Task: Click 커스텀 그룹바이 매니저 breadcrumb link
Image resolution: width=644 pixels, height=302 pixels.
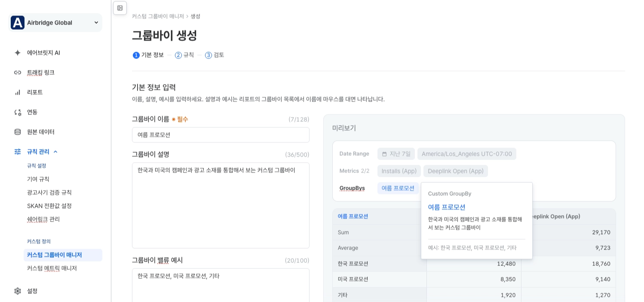Action: [158, 16]
